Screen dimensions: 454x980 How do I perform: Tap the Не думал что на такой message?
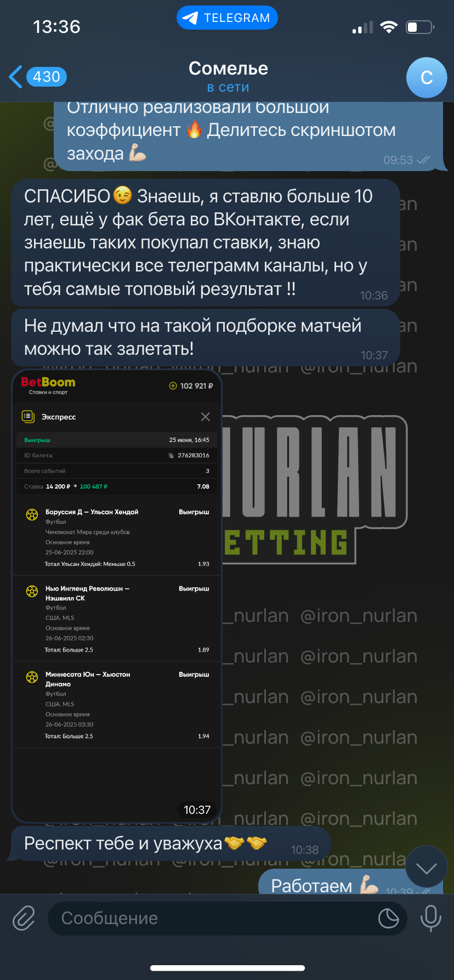(x=205, y=337)
